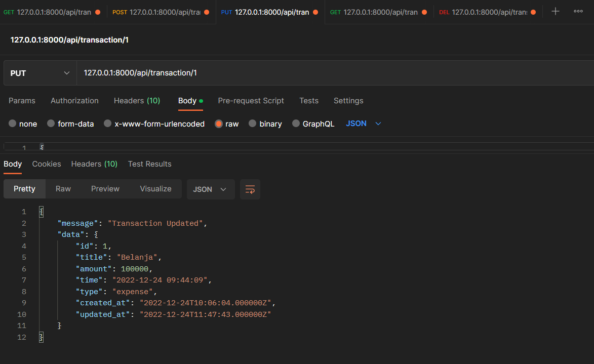Switch response view to Raw
Image resolution: width=594 pixels, height=364 pixels.
[x=63, y=189]
